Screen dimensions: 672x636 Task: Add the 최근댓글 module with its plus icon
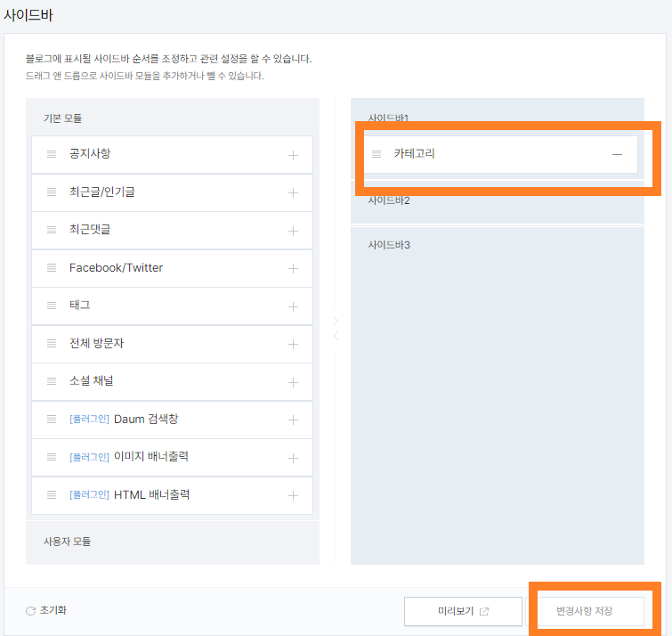pos(293,232)
